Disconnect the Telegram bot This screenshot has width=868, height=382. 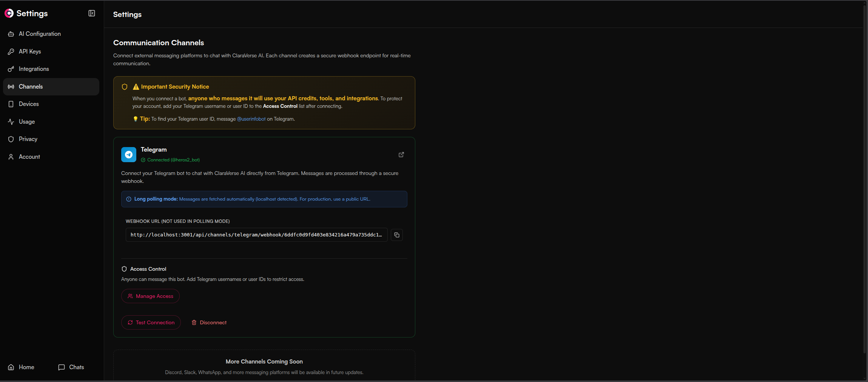click(209, 322)
